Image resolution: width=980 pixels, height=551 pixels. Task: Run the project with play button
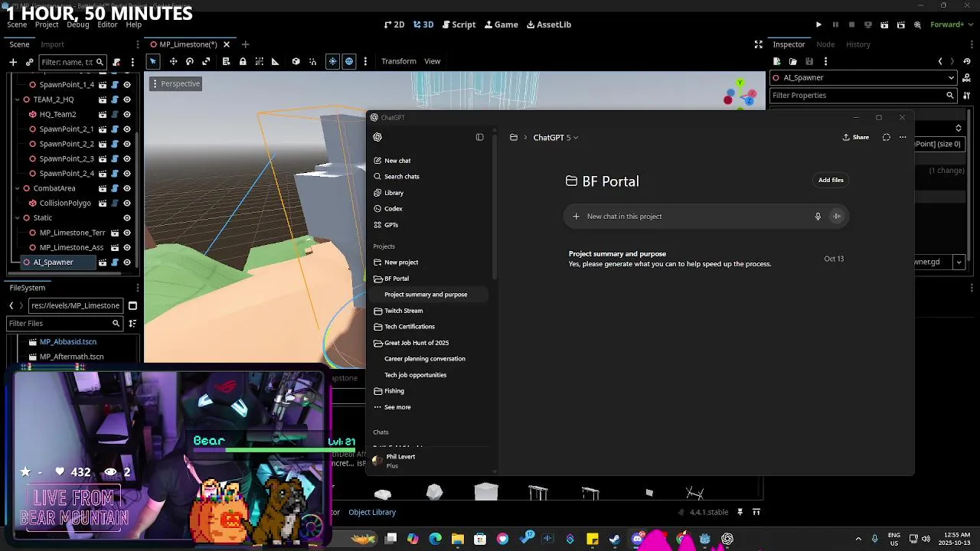pos(818,24)
